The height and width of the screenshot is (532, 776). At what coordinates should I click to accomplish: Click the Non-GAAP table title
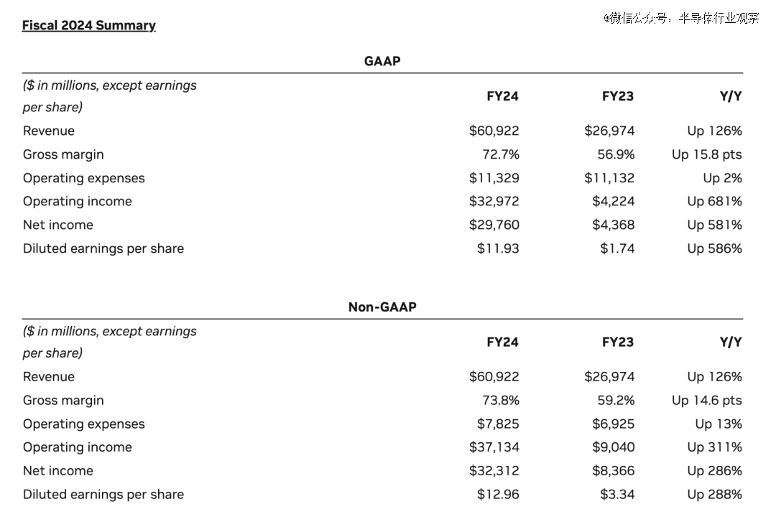pyautogui.click(x=382, y=307)
